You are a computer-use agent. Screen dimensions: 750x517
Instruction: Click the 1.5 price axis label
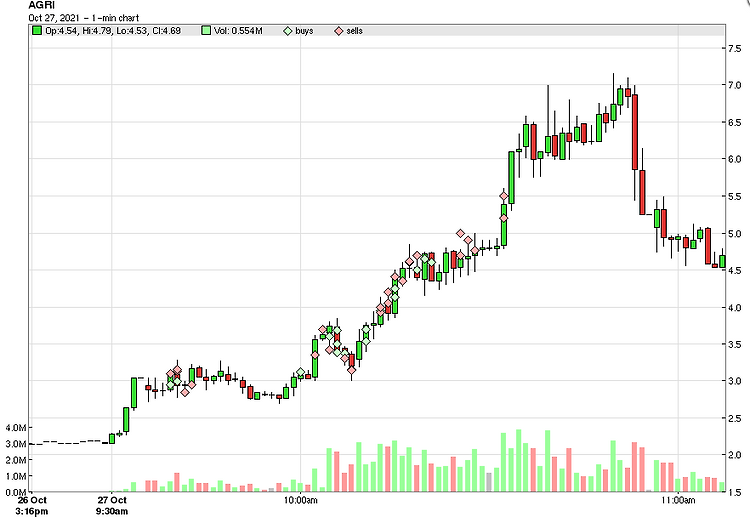click(x=735, y=492)
